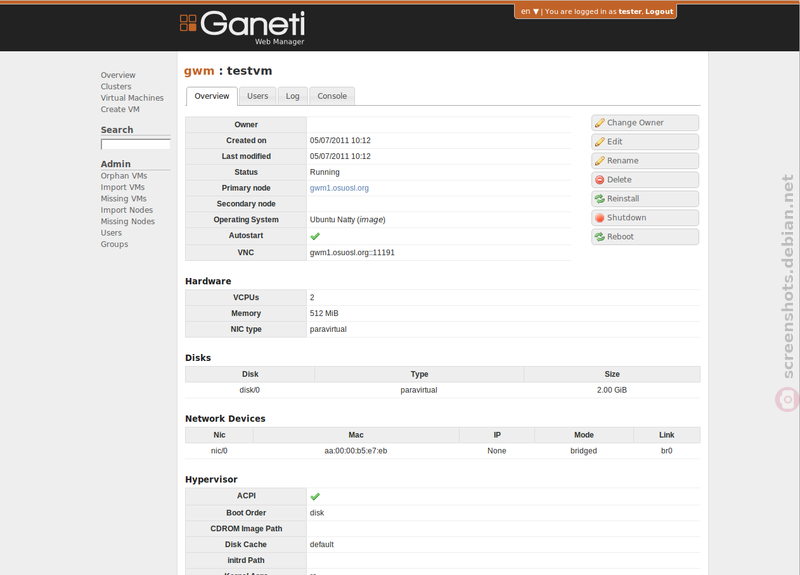Click Create VM sidebar link
This screenshot has width=800, height=575.
120,109
